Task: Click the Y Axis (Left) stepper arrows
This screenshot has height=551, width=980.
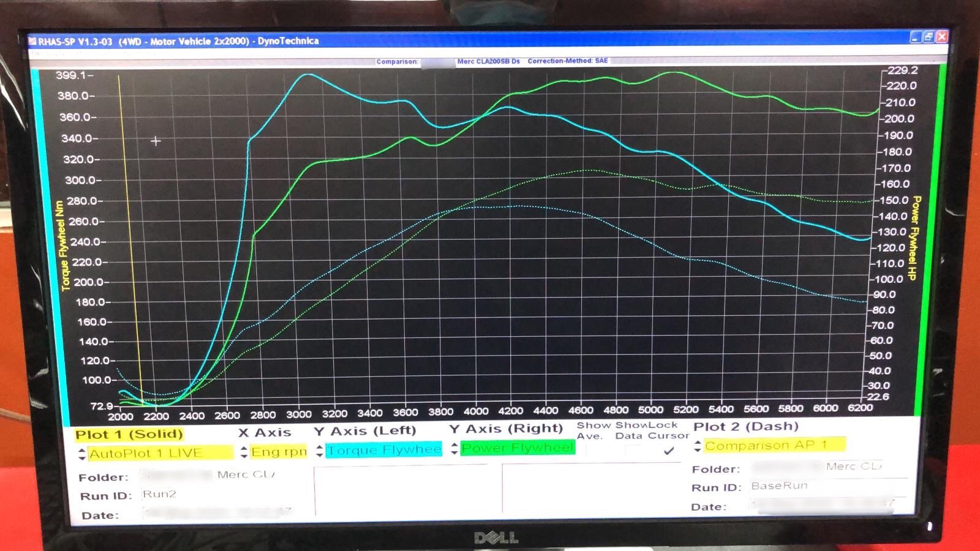Action: (319, 451)
